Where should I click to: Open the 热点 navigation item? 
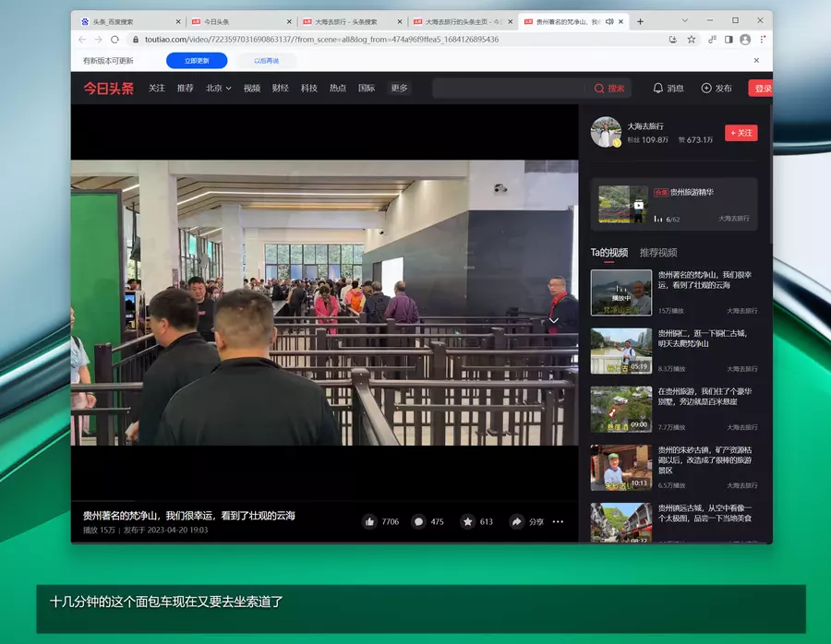tap(338, 88)
